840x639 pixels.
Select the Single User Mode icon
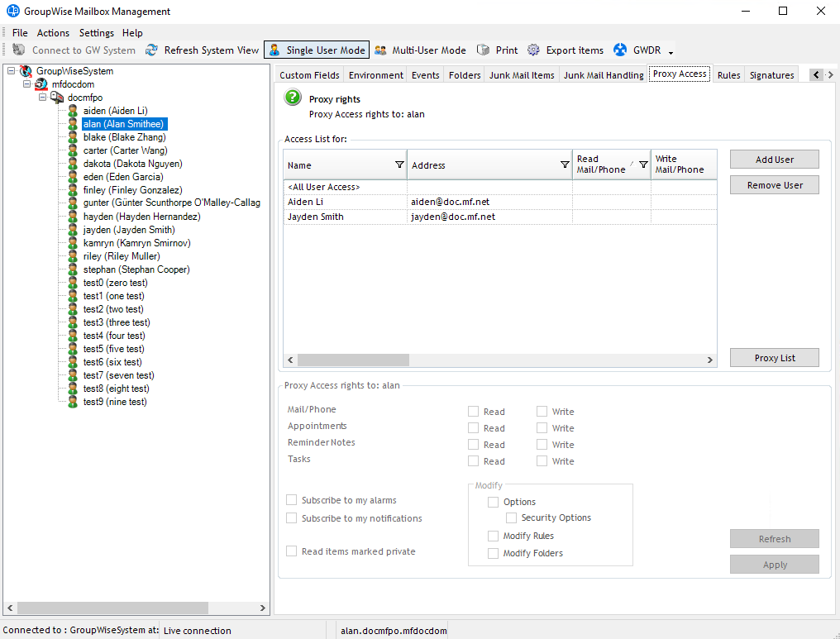pyautogui.click(x=274, y=50)
